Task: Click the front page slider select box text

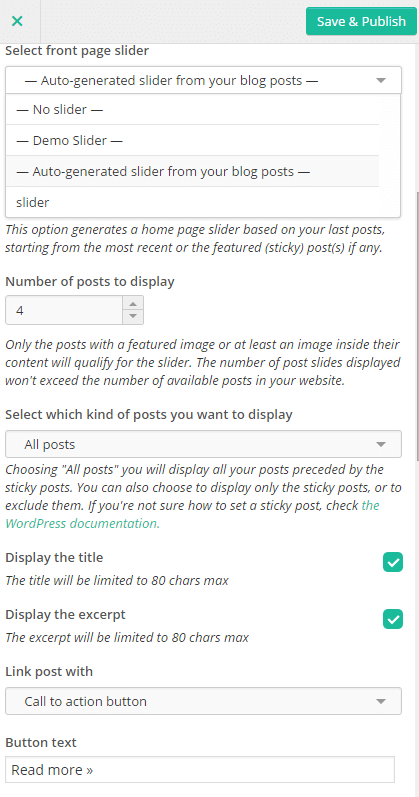Action: pyautogui.click(x=171, y=80)
